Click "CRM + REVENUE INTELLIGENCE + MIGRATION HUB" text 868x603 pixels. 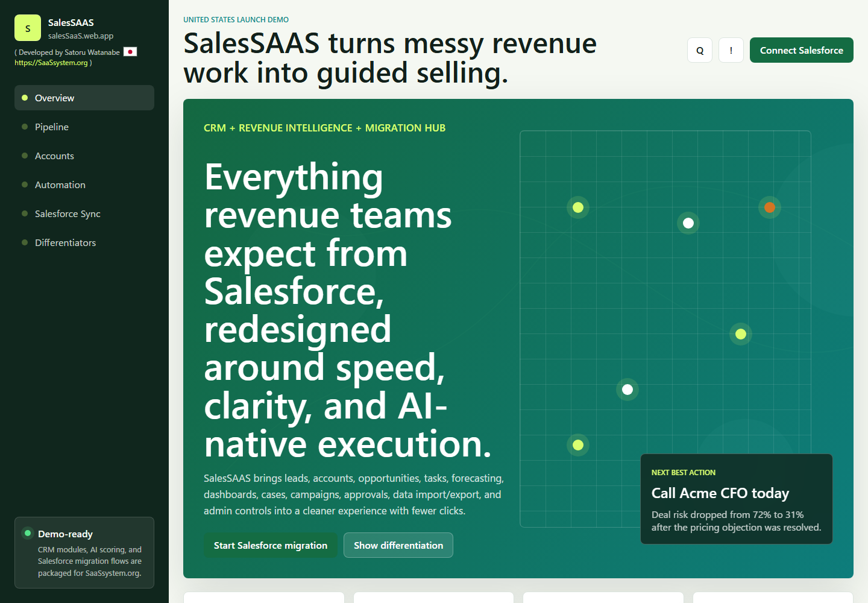(x=324, y=128)
